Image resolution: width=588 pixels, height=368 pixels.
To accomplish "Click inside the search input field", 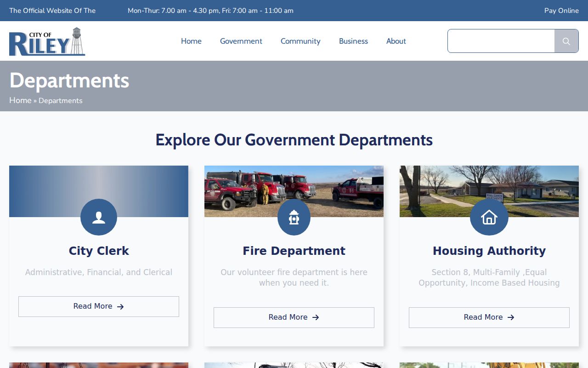I will click(501, 41).
